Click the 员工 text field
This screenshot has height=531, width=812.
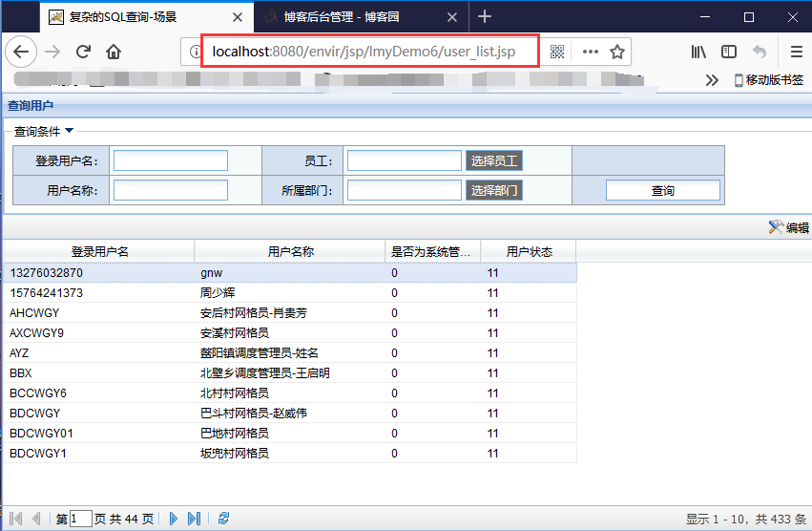[x=404, y=160]
